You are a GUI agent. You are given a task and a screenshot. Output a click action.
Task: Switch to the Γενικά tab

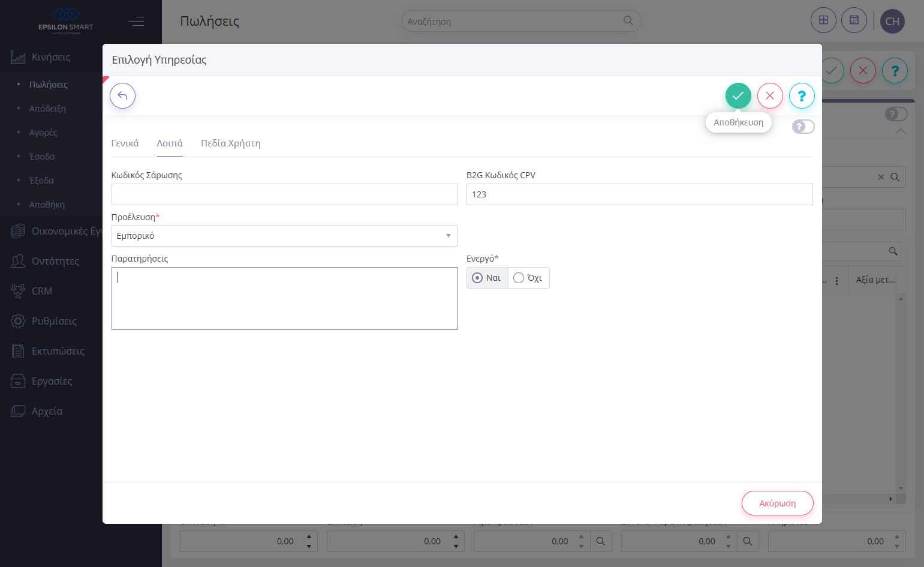pos(125,143)
